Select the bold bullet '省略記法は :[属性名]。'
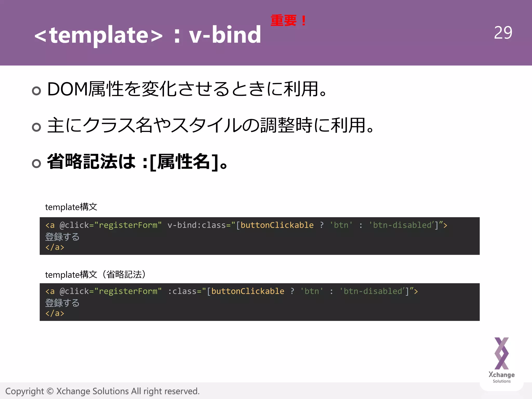 click(x=138, y=162)
